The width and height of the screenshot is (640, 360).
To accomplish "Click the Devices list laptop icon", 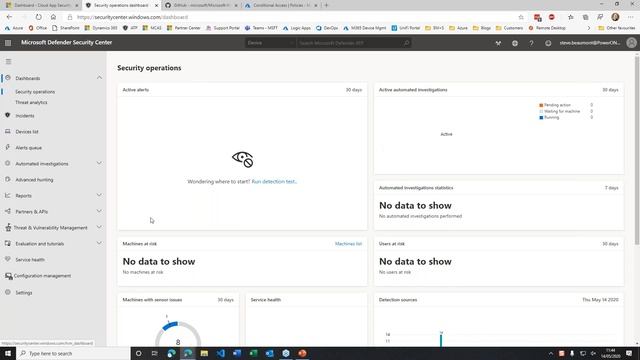I will (x=7, y=131).
